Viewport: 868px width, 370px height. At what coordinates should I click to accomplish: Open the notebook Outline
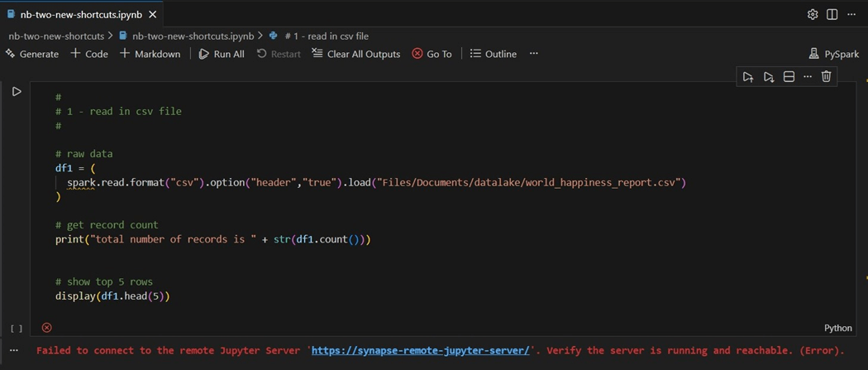[x=494, y=54]
